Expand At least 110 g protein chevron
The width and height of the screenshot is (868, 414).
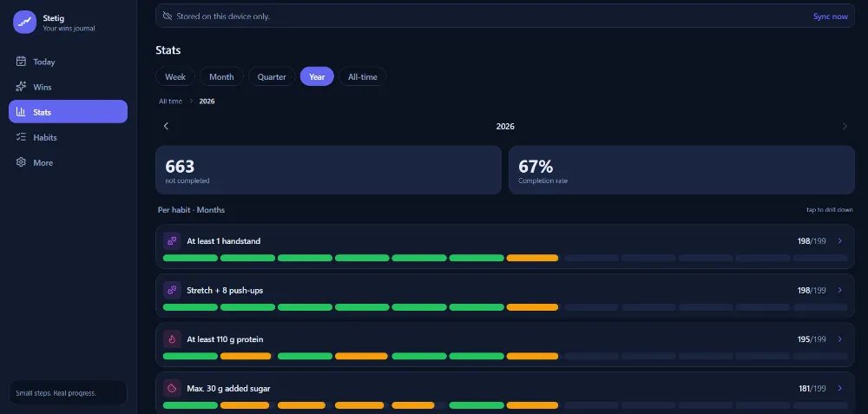pos(839,339)
